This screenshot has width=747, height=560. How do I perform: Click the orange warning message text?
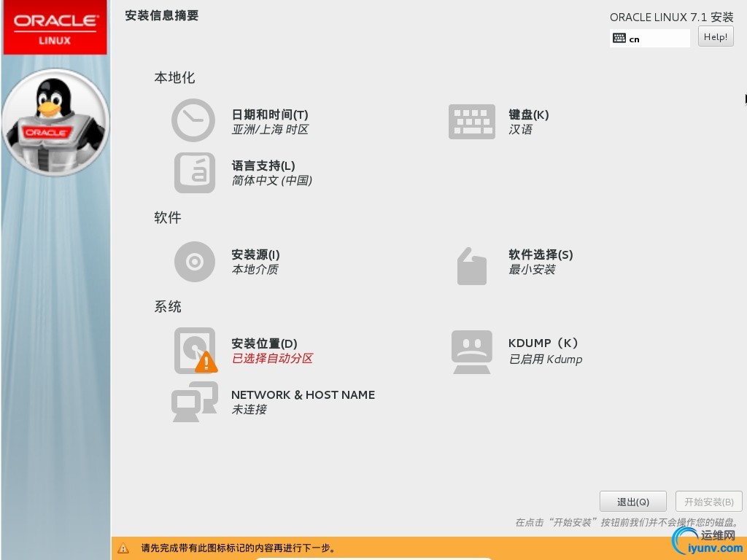click(x=238, y=548)
